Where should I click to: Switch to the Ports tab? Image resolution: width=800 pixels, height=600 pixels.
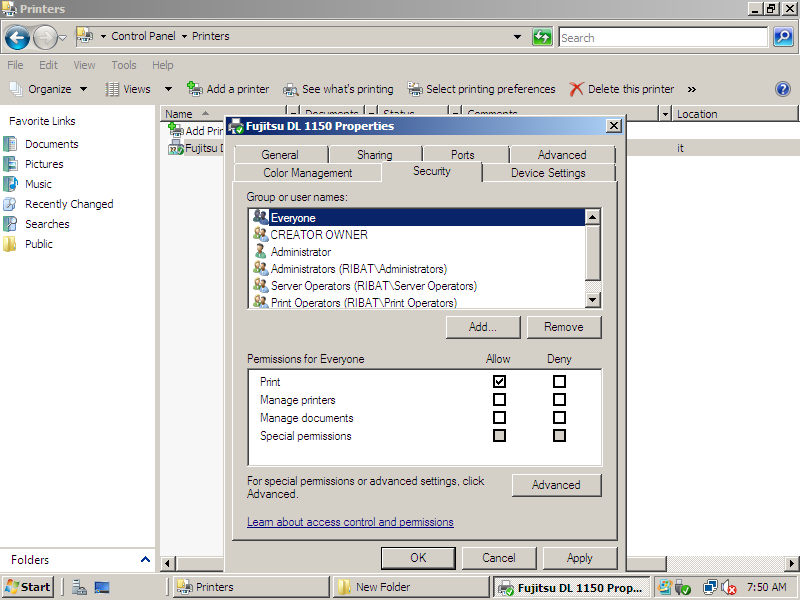point(463,155)
